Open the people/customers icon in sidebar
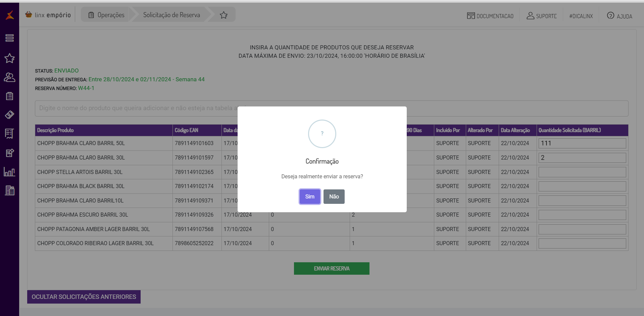644x316 pixels. (9, 77)
